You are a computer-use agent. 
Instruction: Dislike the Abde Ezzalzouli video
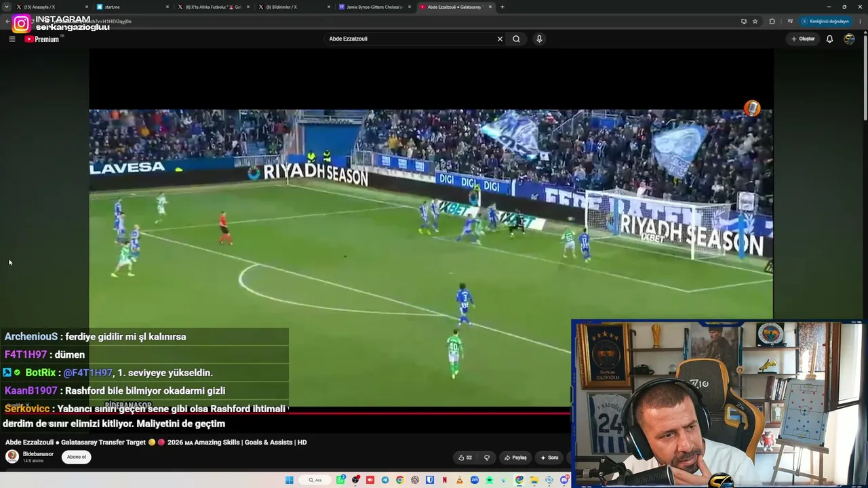pyautogui.click(x=486, y=457)
